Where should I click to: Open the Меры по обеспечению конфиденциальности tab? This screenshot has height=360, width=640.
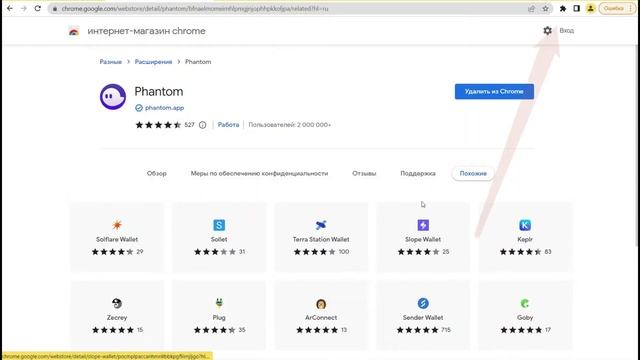tap(259, 173)
